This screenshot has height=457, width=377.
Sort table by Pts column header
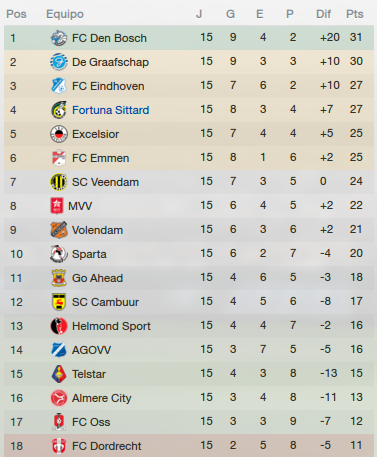point(355,14)
